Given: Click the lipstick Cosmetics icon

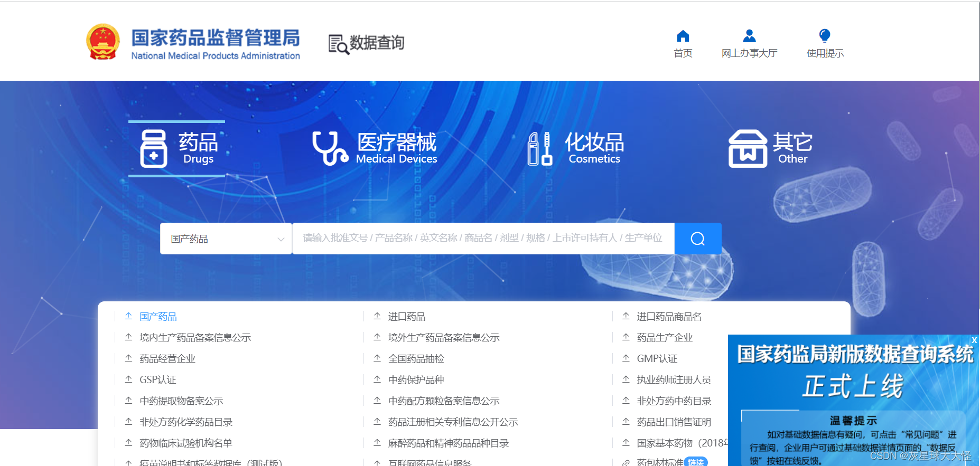Looking at the screenshot, I should coord(540,149).
